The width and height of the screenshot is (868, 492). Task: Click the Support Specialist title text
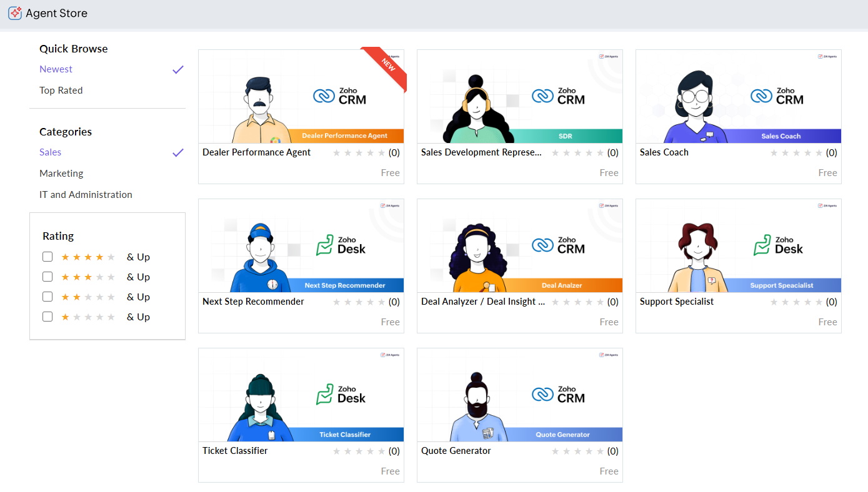(x=676, y=302)
